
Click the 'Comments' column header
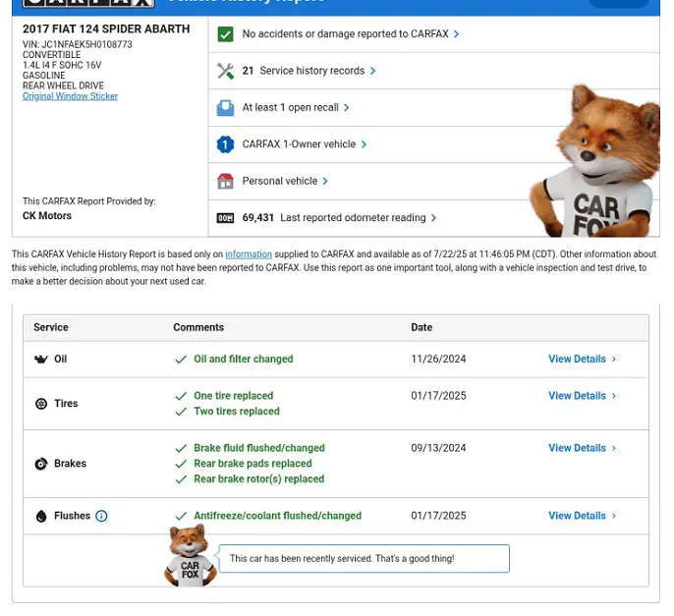198,327
